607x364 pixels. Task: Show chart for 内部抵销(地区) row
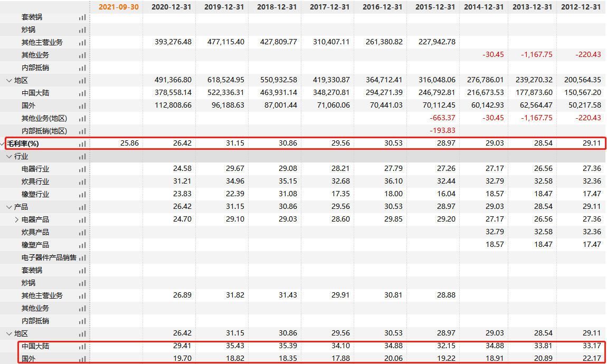82,131
